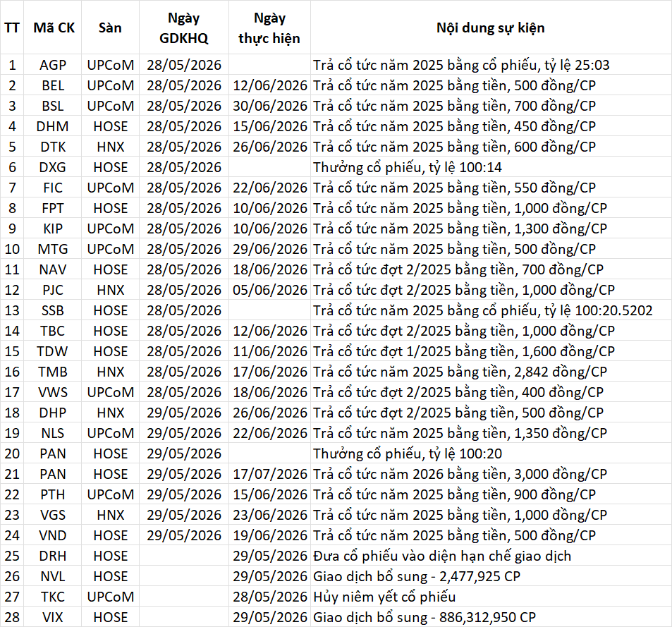672x627 pixels.
Task: Click the AGP stock code cell
Action: coord(53,65)
